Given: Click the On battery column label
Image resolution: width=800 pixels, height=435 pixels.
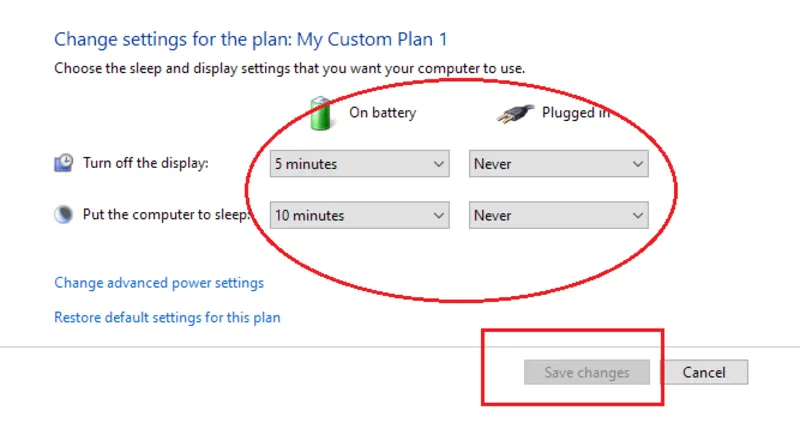Looking at the screenshot, I should pyautogui.click(x=383, y=113).
